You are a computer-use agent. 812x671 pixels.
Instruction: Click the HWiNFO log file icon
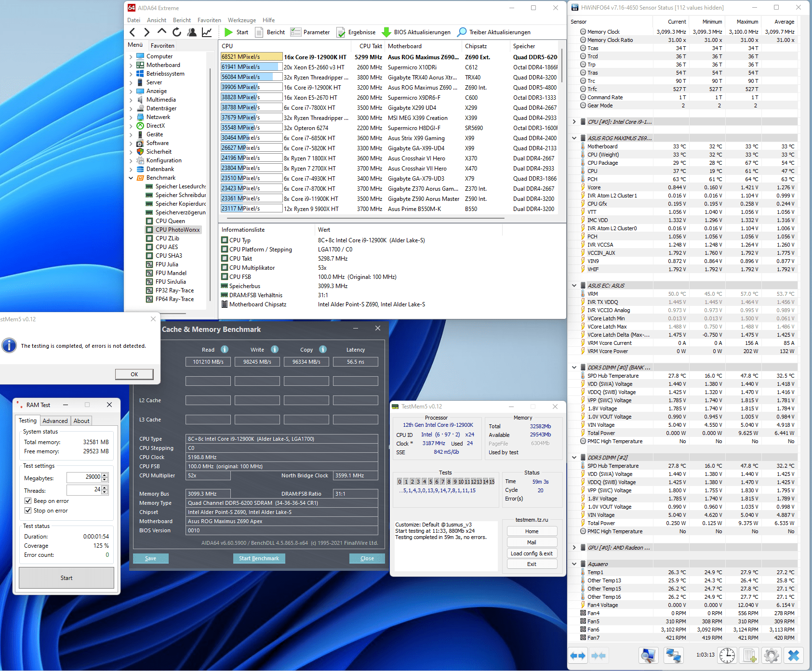(x=749, y=655)
